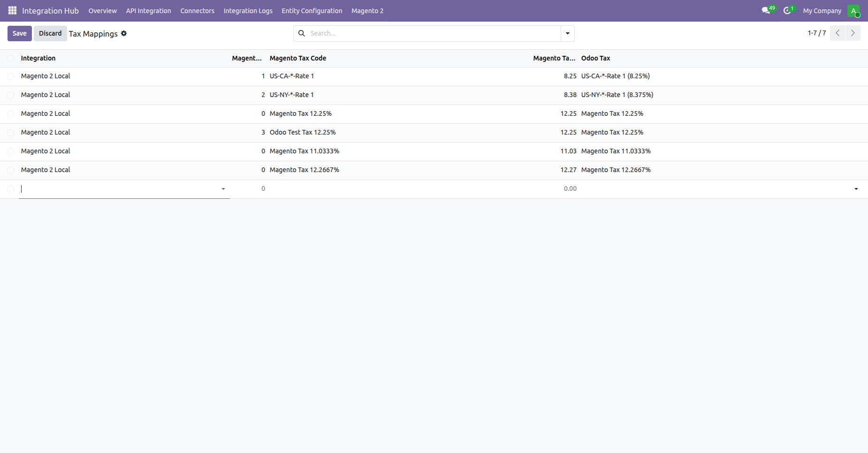Image resolution: width=868 pixels, height=453 pixels.
Task: Click the user avatar icon
Action: (853, 11)
